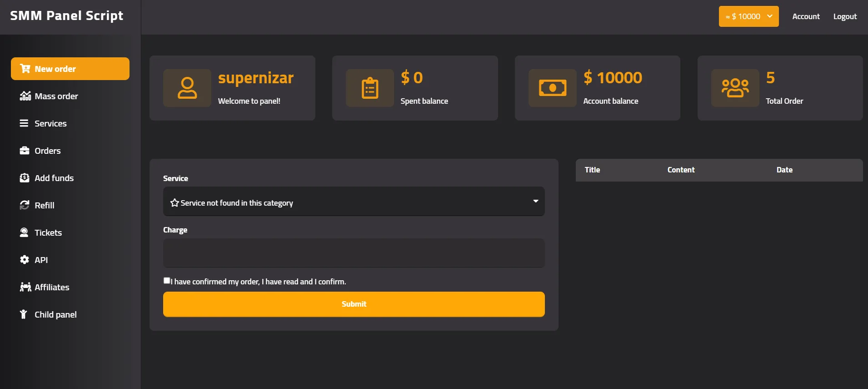Click the Services list icon in sidebar
Viewport: 868px width, 389px height.
pyautogui.click(x=24, y=123)
